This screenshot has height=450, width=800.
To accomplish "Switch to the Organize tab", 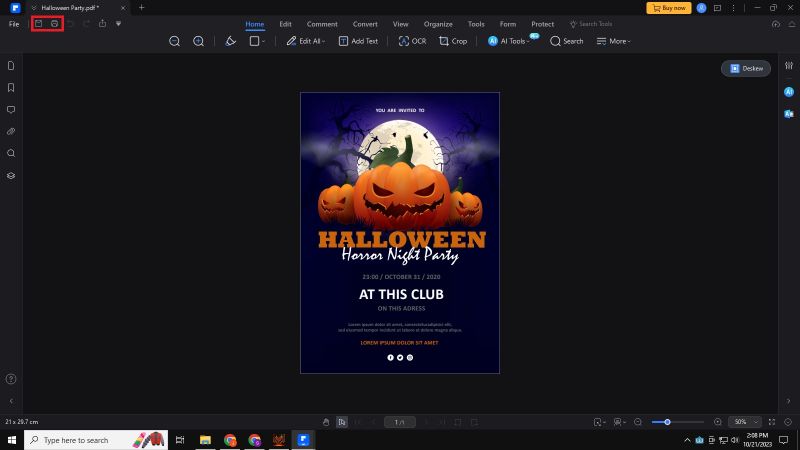I will (438, 24).
